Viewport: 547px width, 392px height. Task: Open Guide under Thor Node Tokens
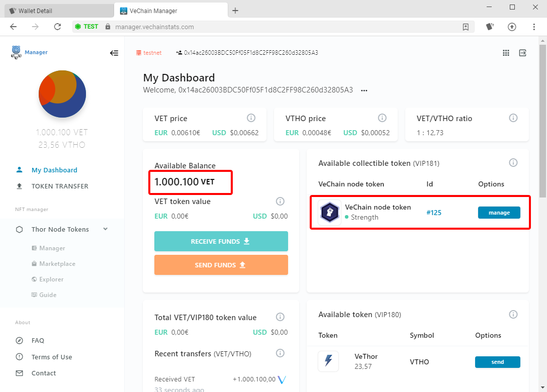pyautogui.click(x=48, y=295)
